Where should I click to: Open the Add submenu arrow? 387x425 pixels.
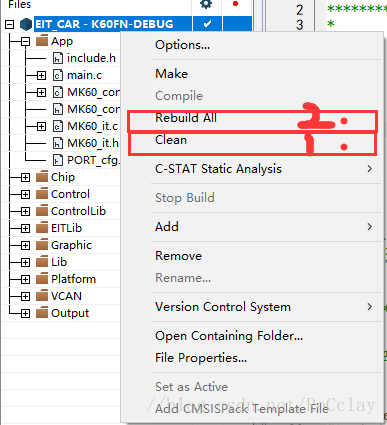point(369,227)
